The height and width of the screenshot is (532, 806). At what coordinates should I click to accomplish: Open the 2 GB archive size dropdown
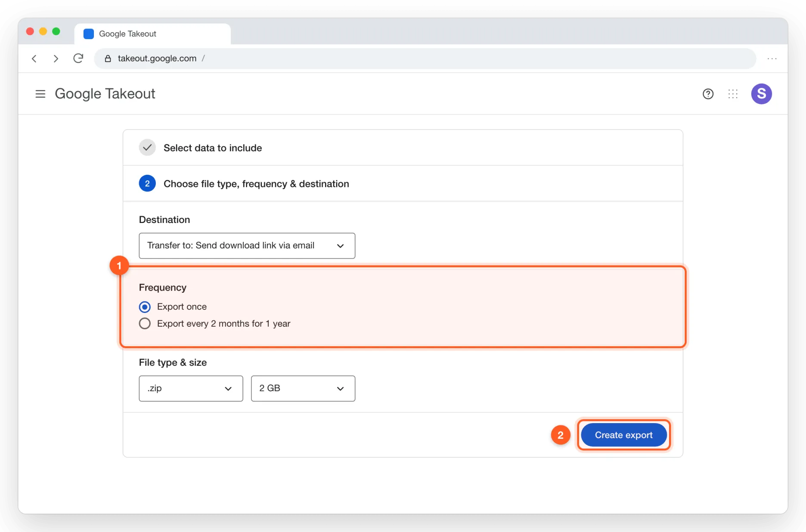303,389
